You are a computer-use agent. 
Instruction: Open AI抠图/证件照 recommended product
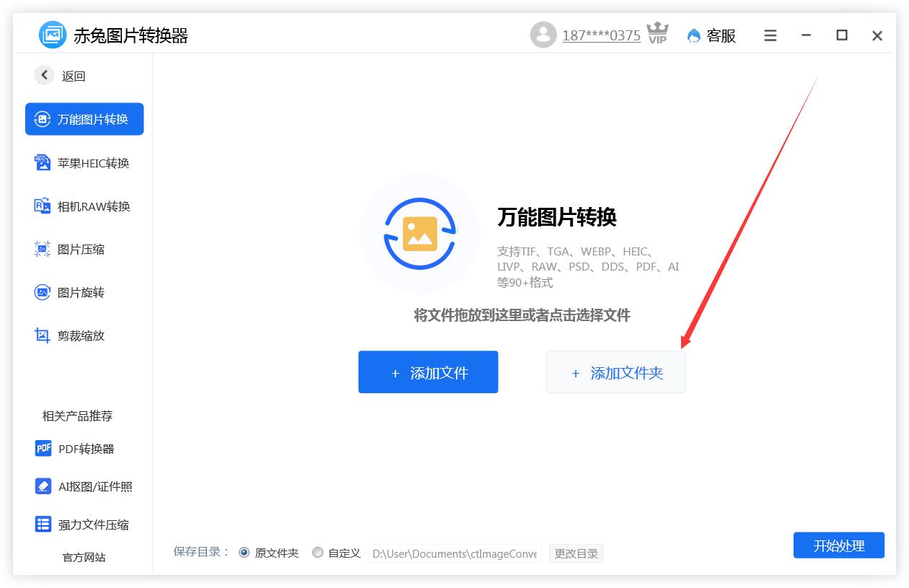[84, 486]
